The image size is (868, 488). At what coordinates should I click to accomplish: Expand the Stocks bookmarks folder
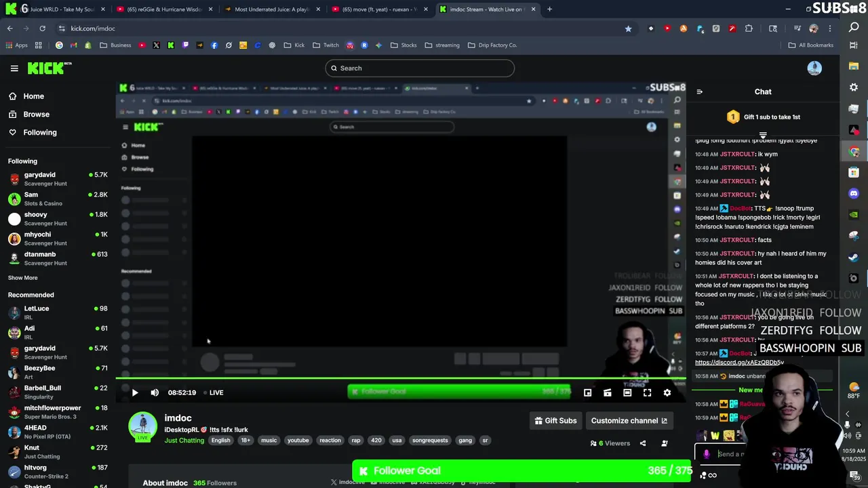tap(403, 45)
